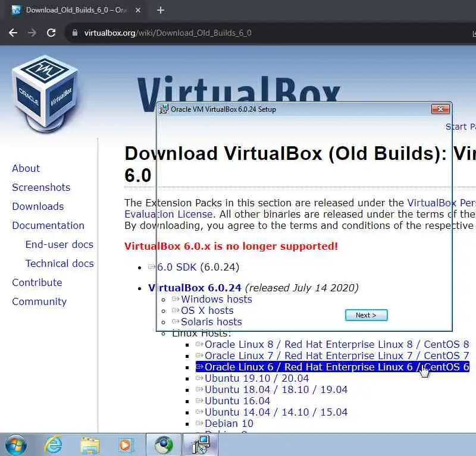Click external-link arrow beside Ubuntu 16.04
This screenshot has height=456, width=476.
[x=199, y=401]
